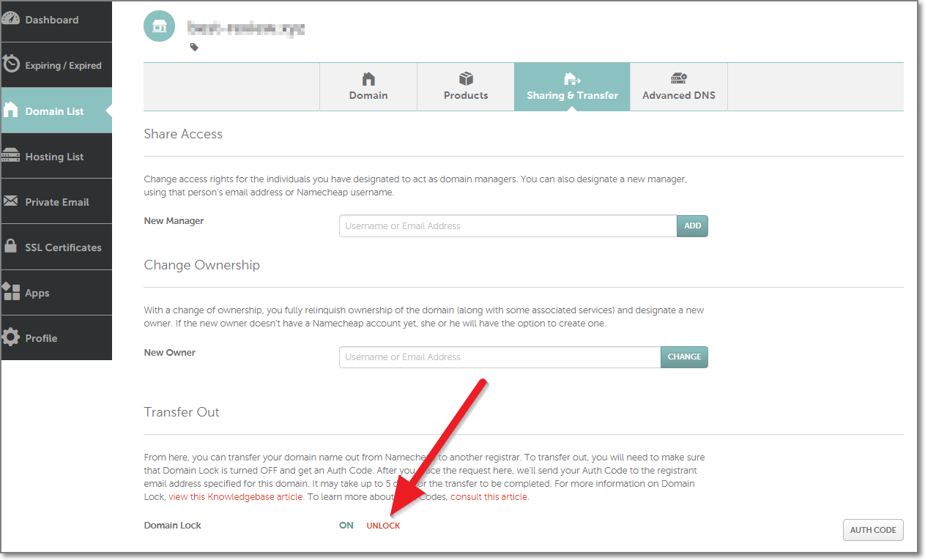Click the 'Domain Lock' label

tap(172, 525)
